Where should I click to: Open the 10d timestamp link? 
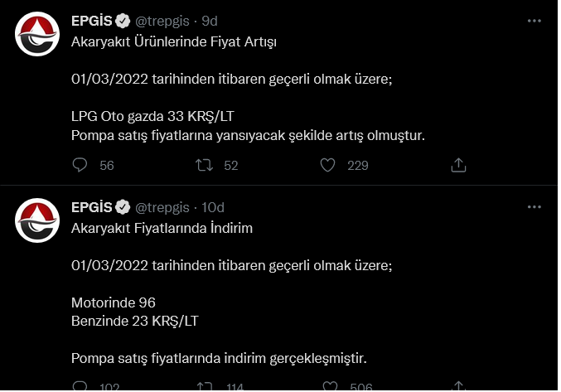[x=214, y=207]
